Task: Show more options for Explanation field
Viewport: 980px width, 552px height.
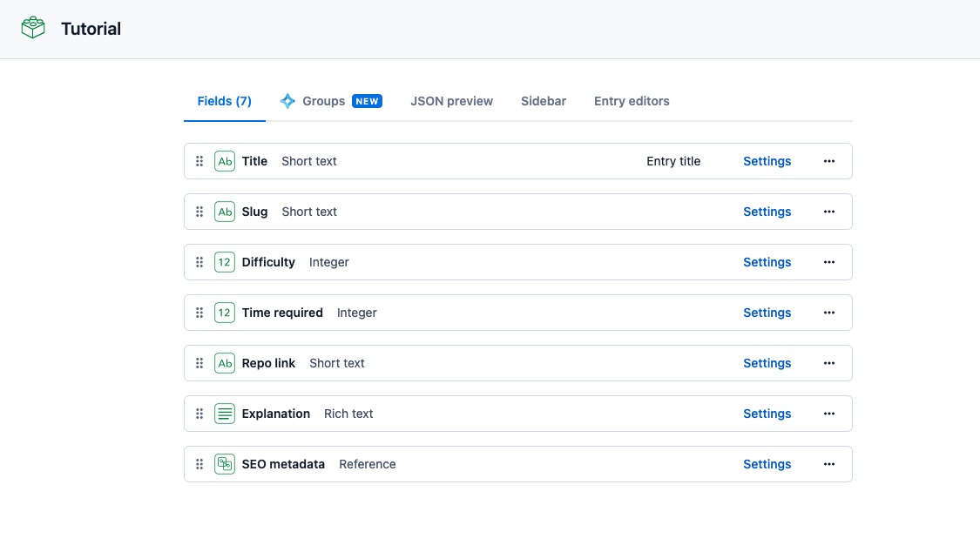Action: coord(828,414)
